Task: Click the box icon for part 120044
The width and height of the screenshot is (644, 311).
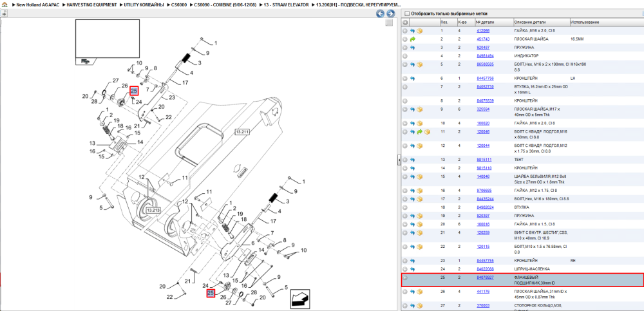Action: click(x=420, y=146)
